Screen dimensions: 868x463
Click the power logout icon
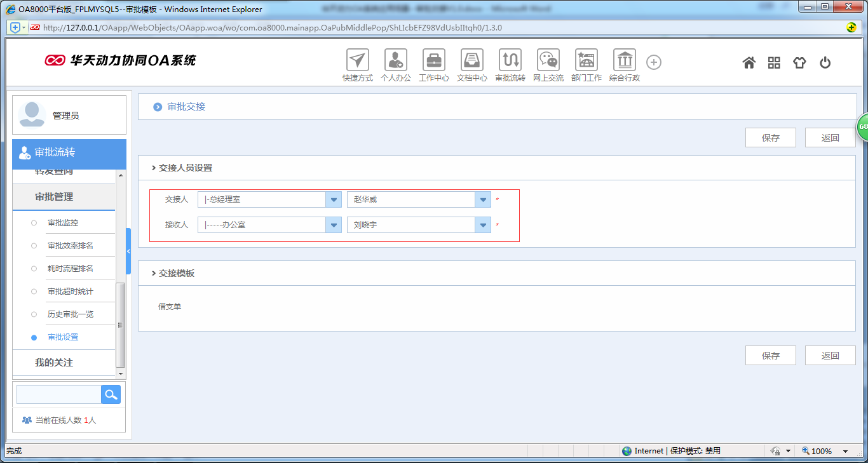tap(825, 62)
